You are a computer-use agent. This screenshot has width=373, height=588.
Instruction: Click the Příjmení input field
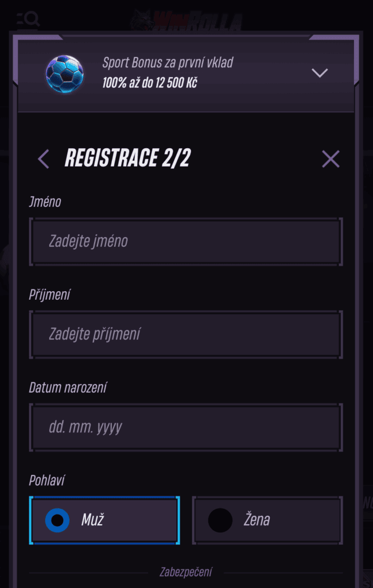tap(186, 334)
